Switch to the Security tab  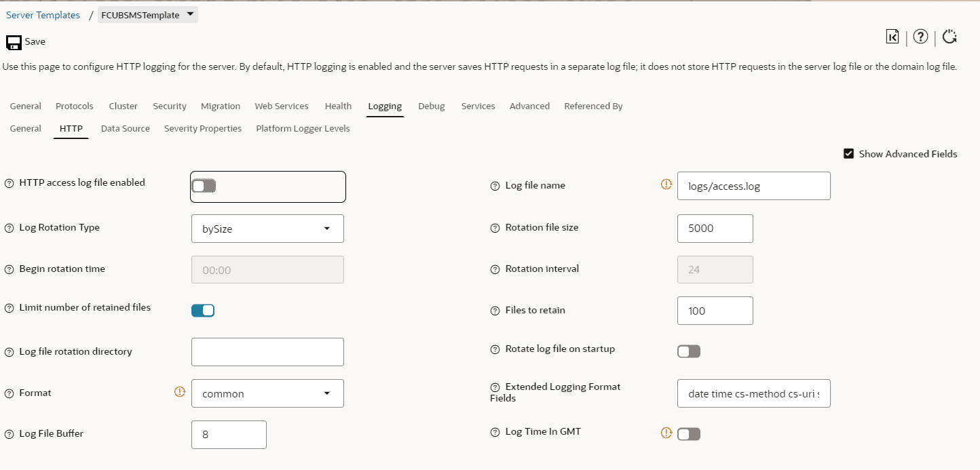[x=170, y=106]
